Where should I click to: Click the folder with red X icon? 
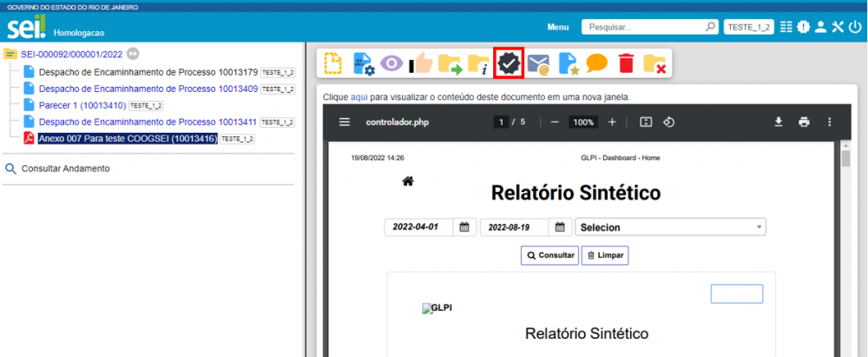[x=654, y=63]
